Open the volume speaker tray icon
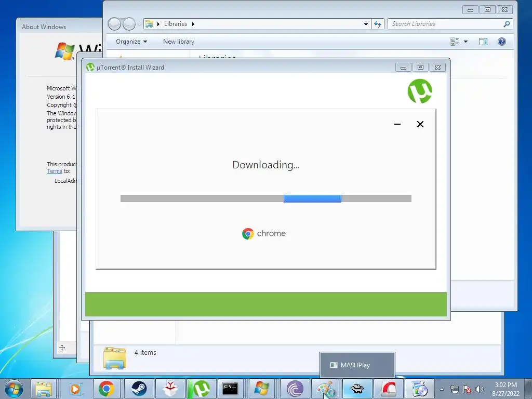 click(480, 389)
